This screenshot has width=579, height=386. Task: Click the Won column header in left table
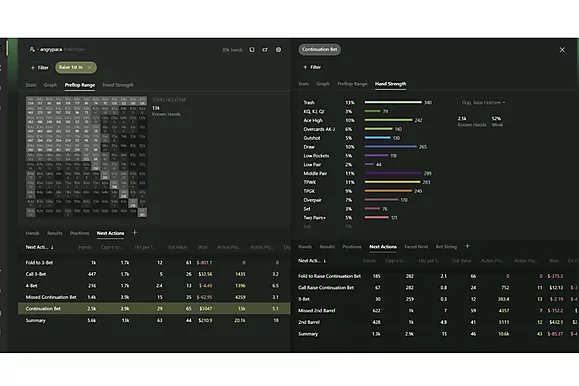click(203, 247)
